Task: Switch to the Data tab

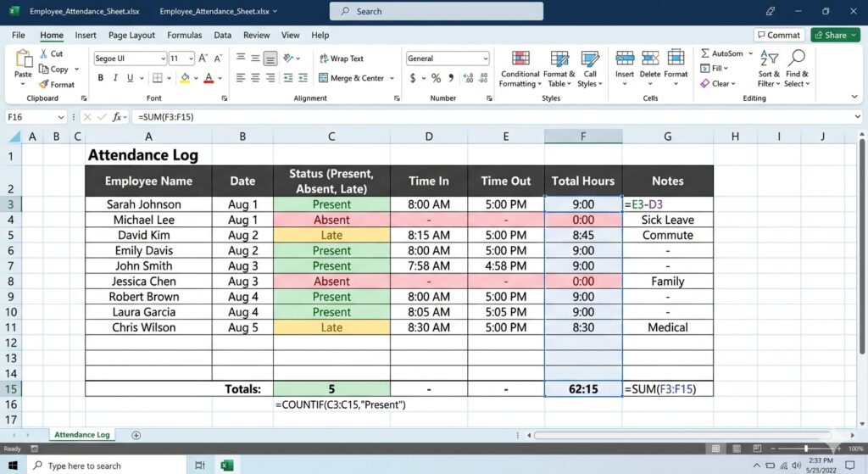Action: (223, 35)
